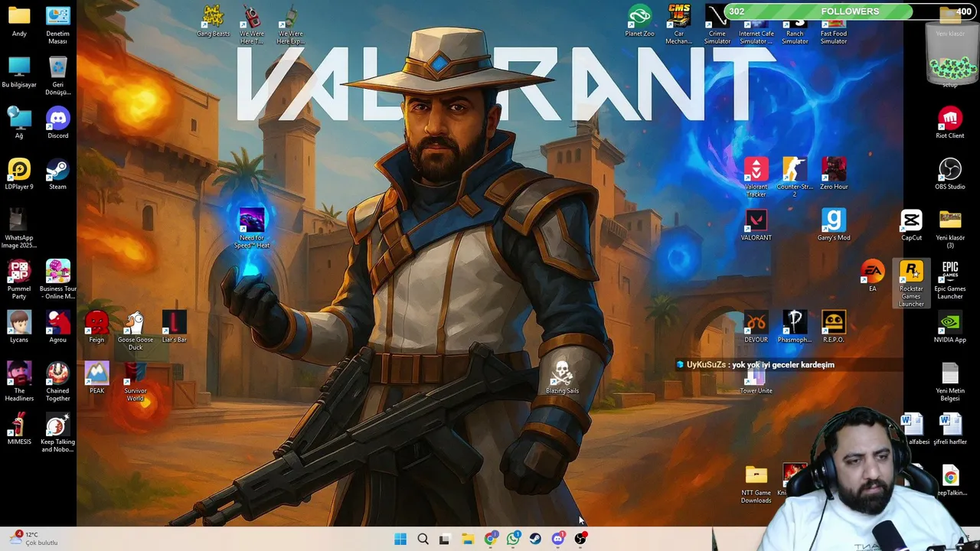Open the NVIDIA App shortcut

(950, 328)
